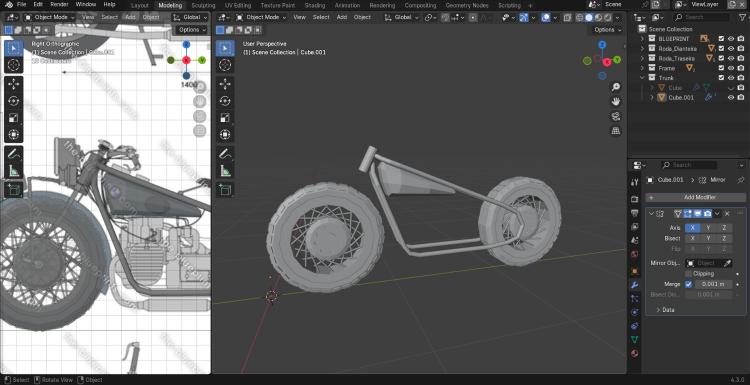This screenshot has height=385, width=750.
Task: Toggle mirror axis Y button
Action: click(x=708, y=228)
